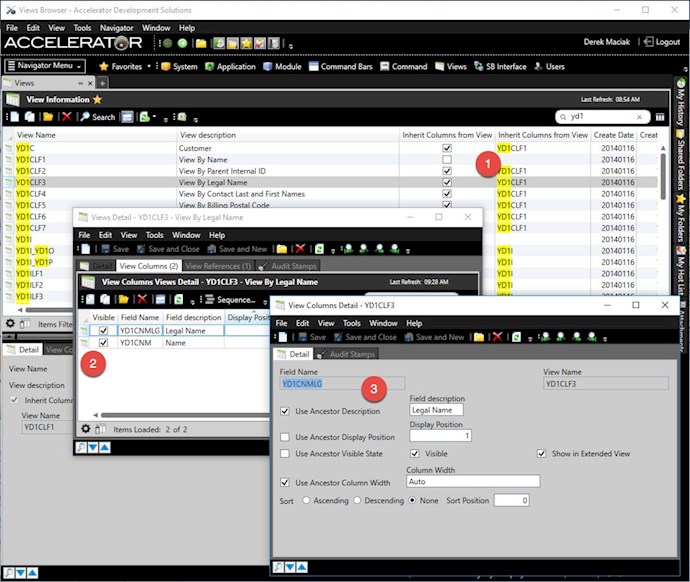
Task: Click the green forward arrow in main toolbar
Action: (182, 43)
